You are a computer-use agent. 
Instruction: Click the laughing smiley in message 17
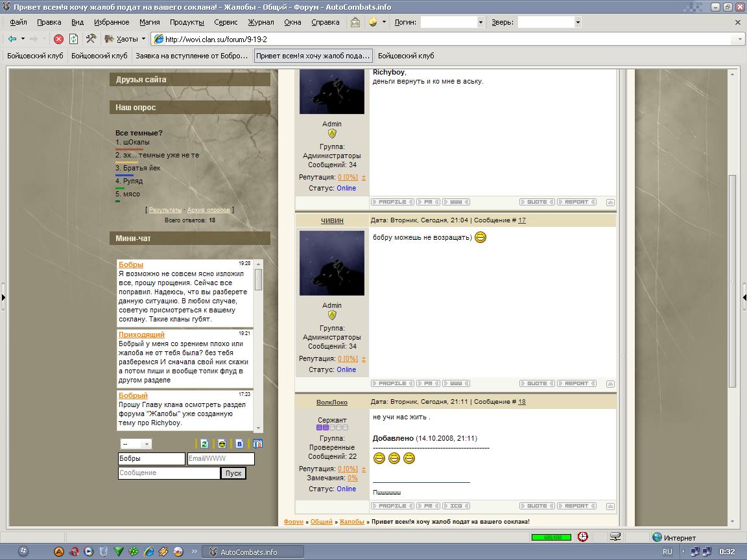[x=480, y=237]
